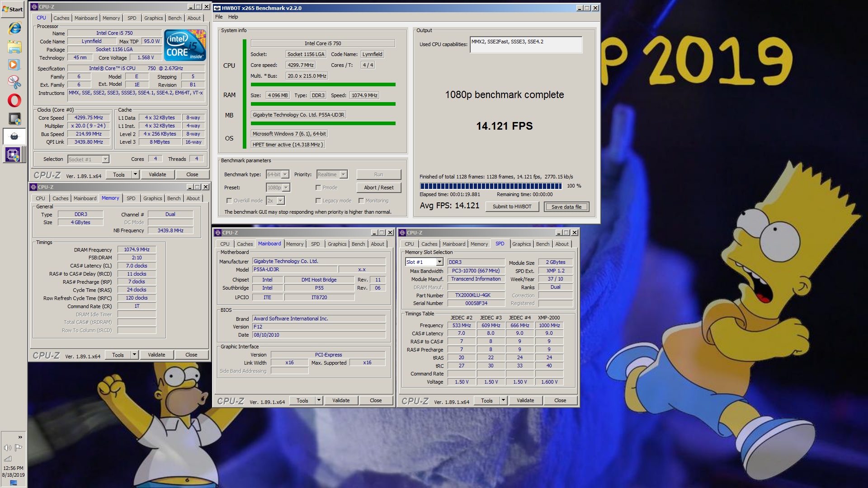This screenshot has width=868, height=488.
Task: Launch the Snipping Tool scissors icon
Action: (x=14, y=82)
